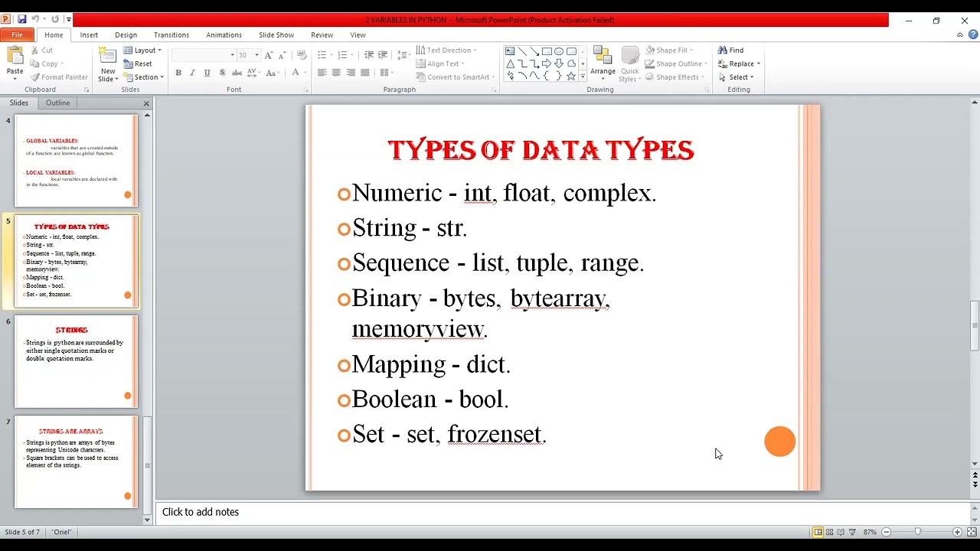This screenshot has width=980, height=551.
Task: Click the zoom slider handle
Action: 917,532
